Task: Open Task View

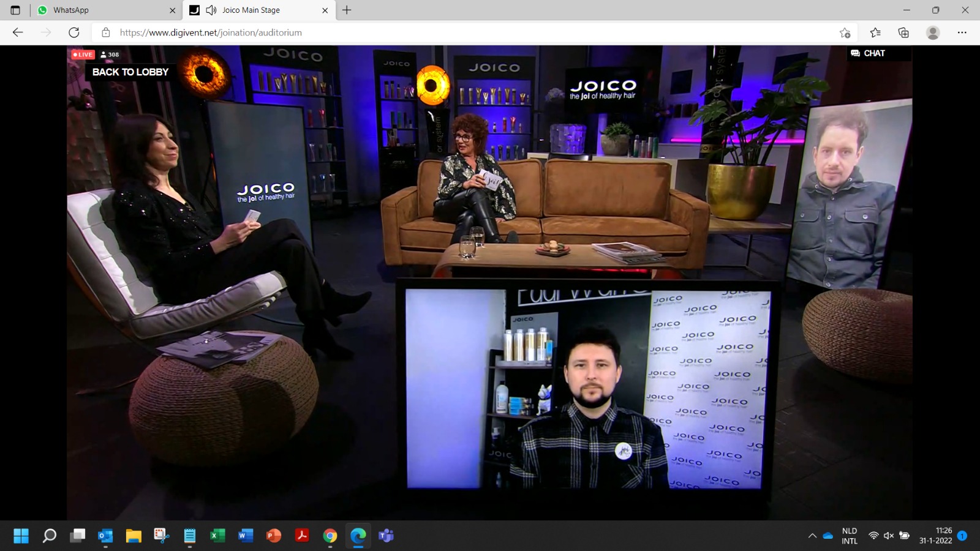Action: (x=78, y=536)
